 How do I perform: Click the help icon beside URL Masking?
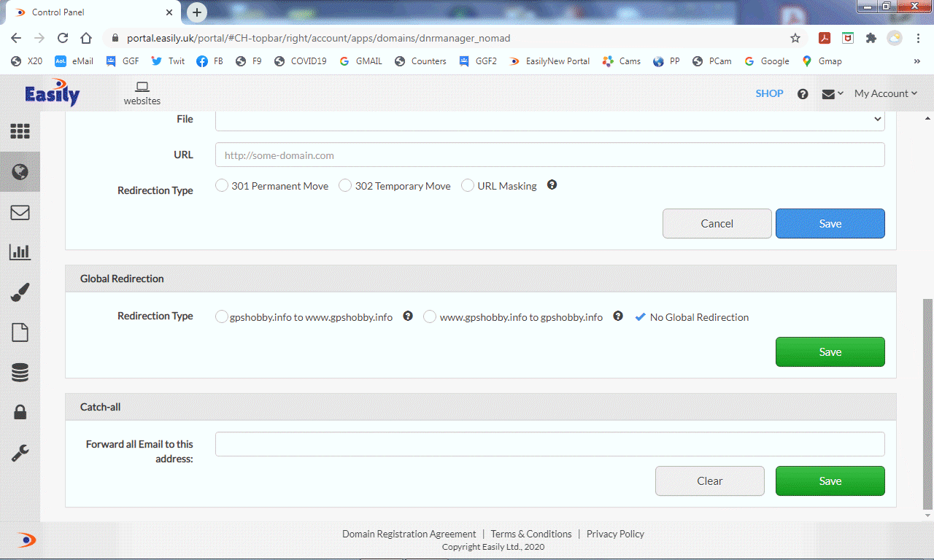pos(552,185)
